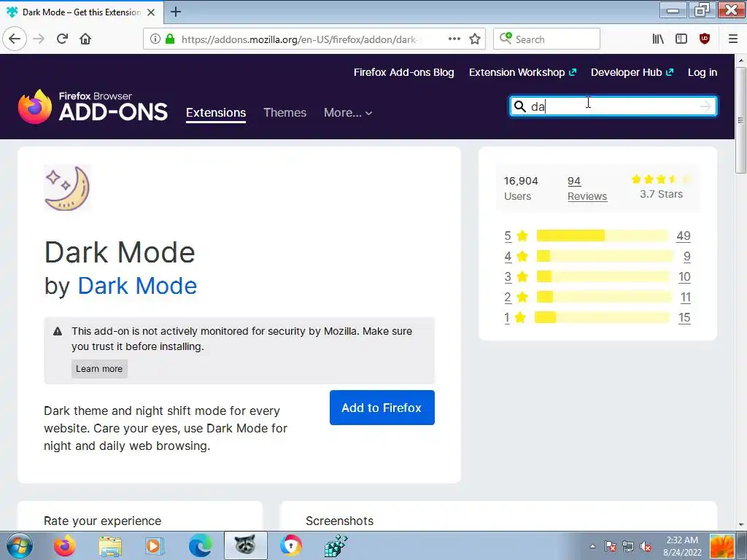
Task: Click the raccoon app taskbar icon
Action: tap(245, 545)
